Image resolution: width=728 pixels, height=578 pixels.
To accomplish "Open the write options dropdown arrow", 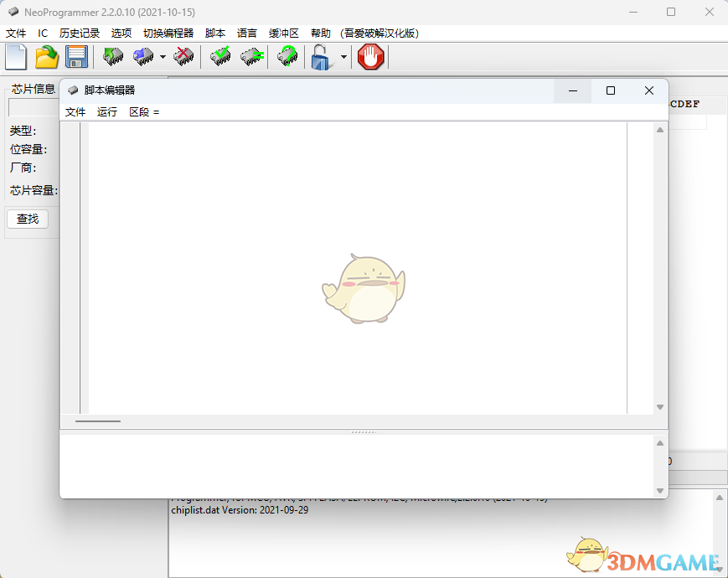I will point(161,57).
